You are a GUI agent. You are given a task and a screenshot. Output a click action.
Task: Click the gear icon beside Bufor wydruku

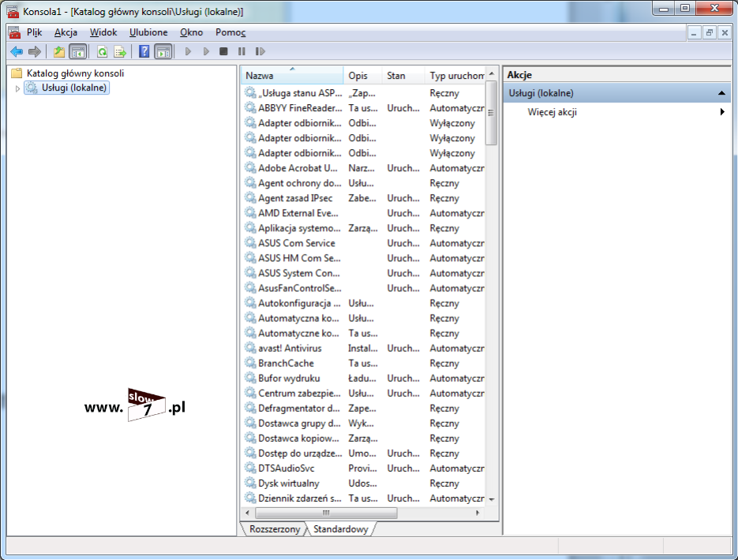250,378
